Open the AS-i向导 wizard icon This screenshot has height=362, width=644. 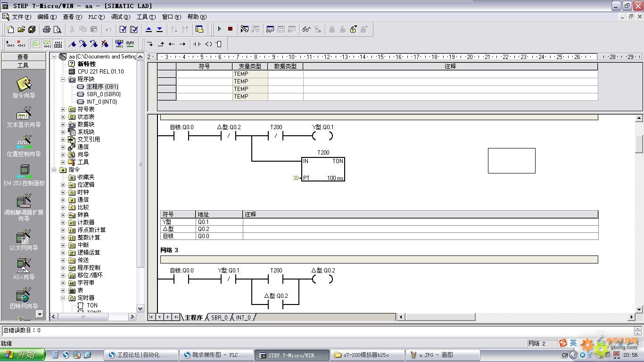point(24,270)
